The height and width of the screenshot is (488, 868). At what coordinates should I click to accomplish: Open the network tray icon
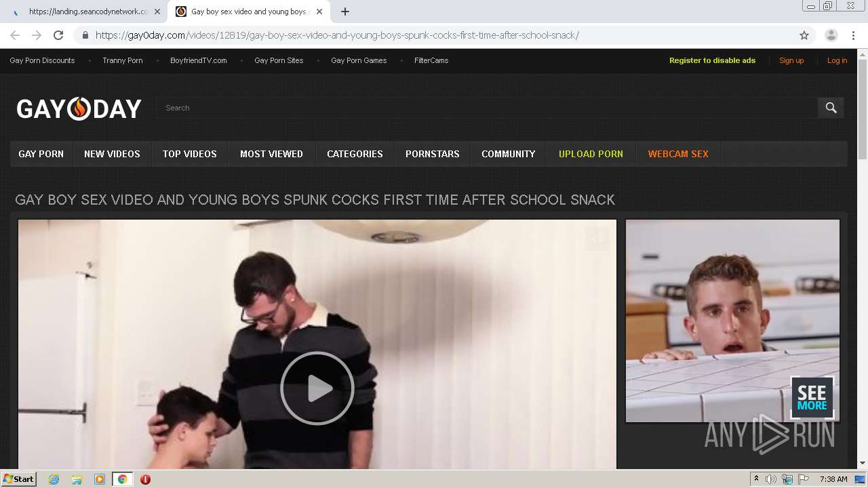787,479
